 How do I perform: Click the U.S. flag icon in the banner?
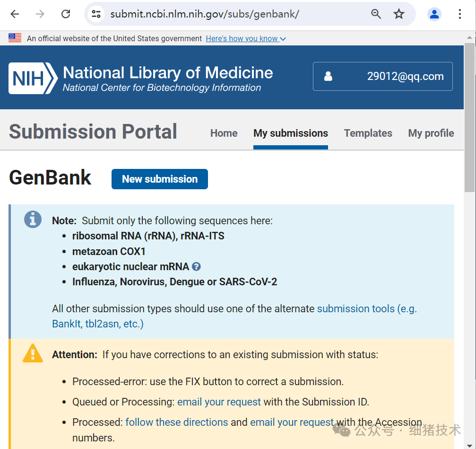coord(15,37)
